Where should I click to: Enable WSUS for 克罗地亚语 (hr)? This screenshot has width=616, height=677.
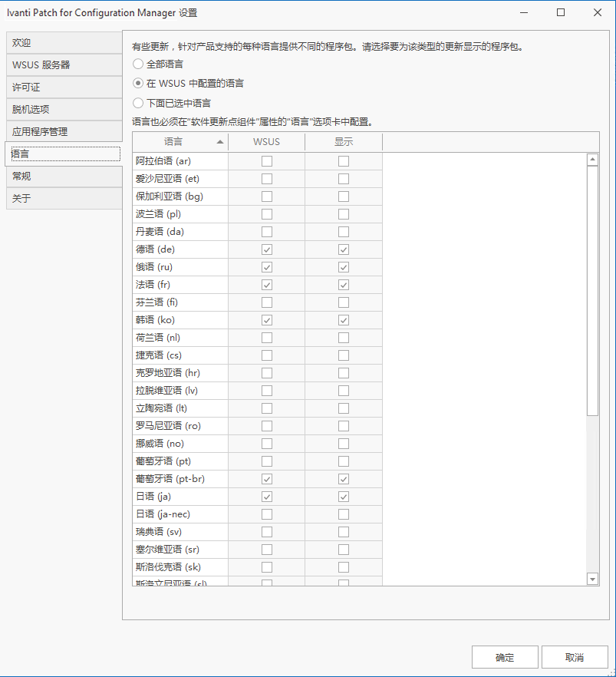coord(267,373)
